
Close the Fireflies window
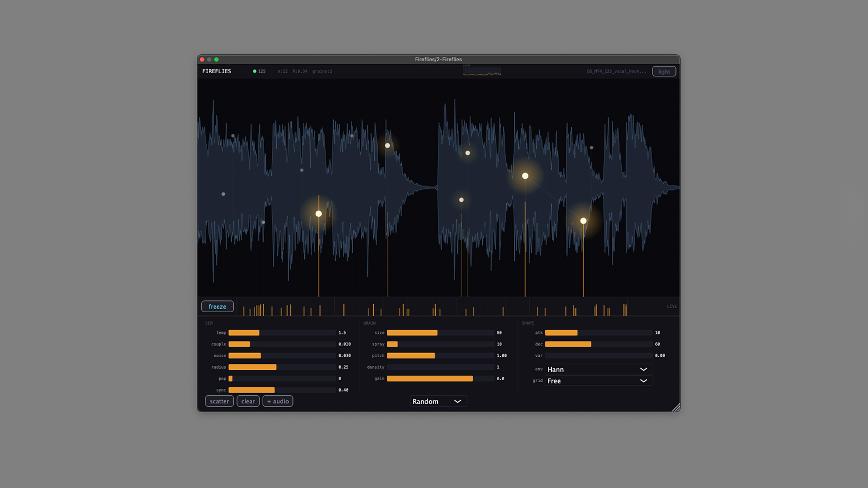coord(202,60)
